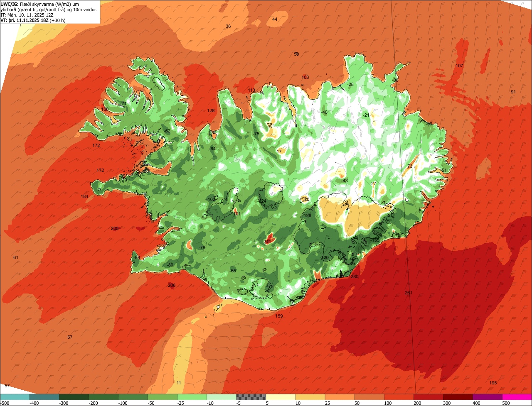Click the map value 159 off the south coast

(279, 316)
